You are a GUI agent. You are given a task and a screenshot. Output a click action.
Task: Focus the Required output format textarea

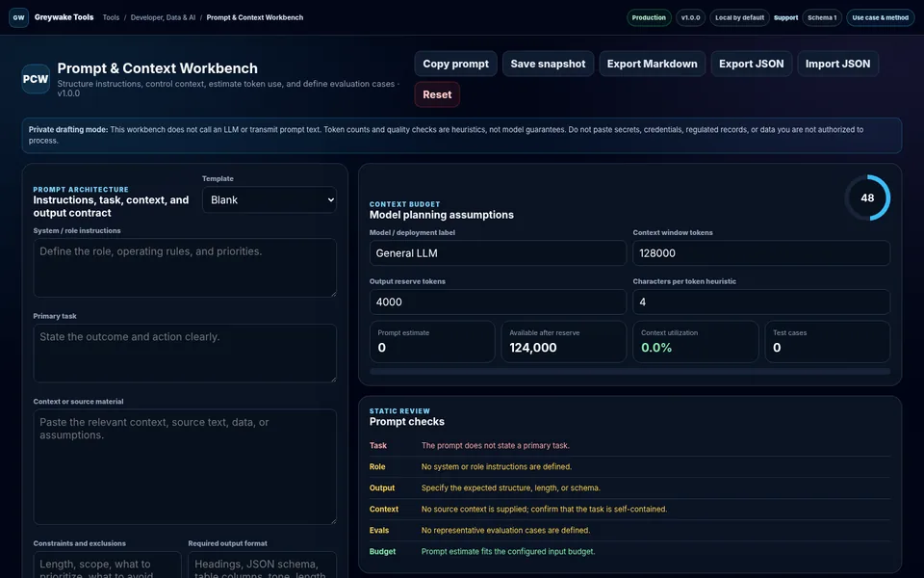point(262,565)
